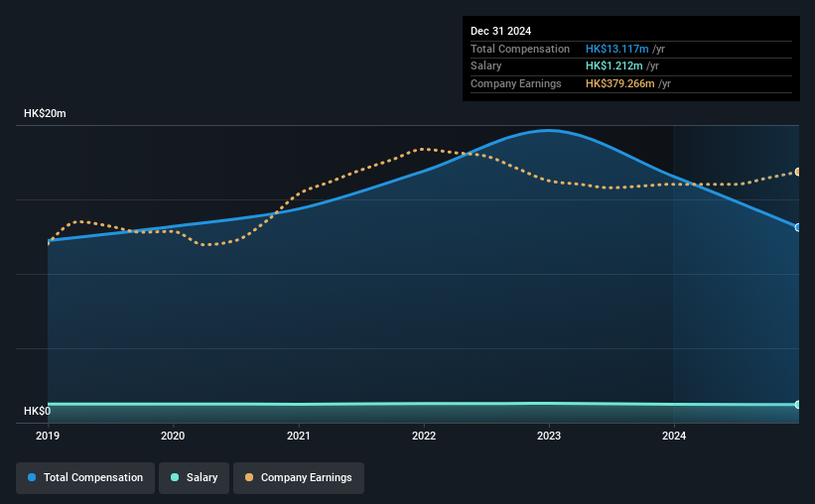Click the HK$1.212m salary value
This screenshot has height=504, width=815.
click(613, 66)
